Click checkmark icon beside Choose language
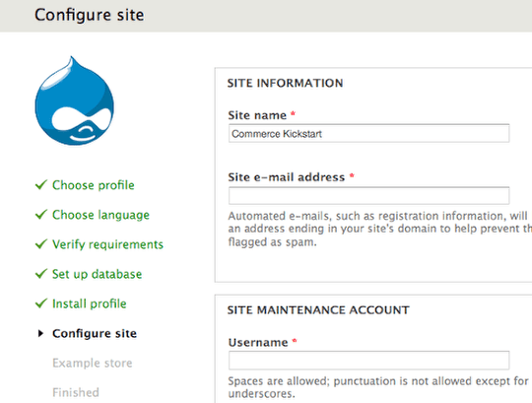 coord(41,215)
